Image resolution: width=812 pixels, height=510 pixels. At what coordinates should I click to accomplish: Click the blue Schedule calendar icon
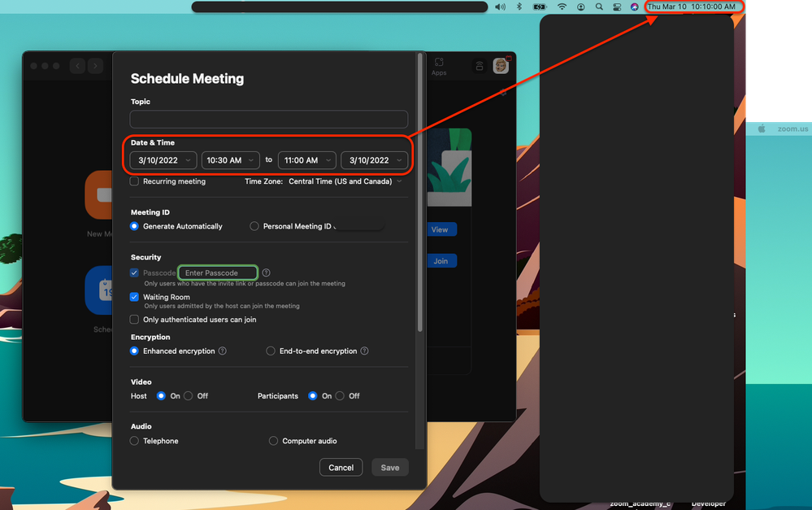pos(99,290)
